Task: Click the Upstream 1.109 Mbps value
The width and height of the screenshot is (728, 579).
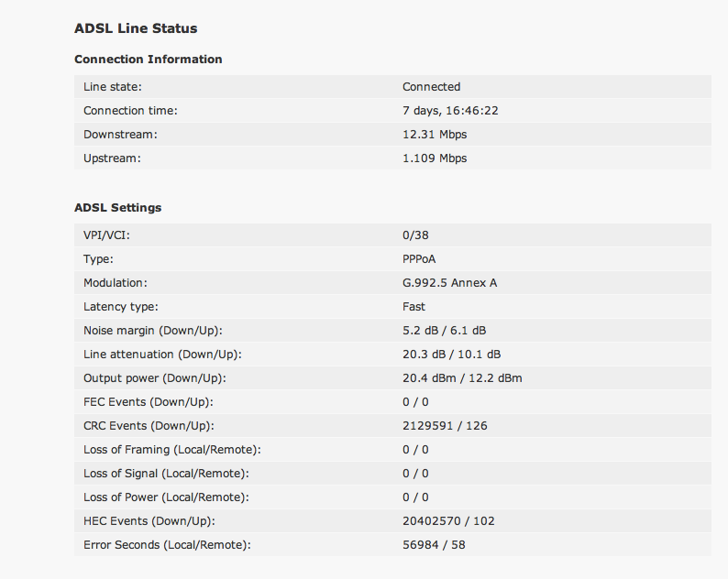Action: [x=435, y=158]
